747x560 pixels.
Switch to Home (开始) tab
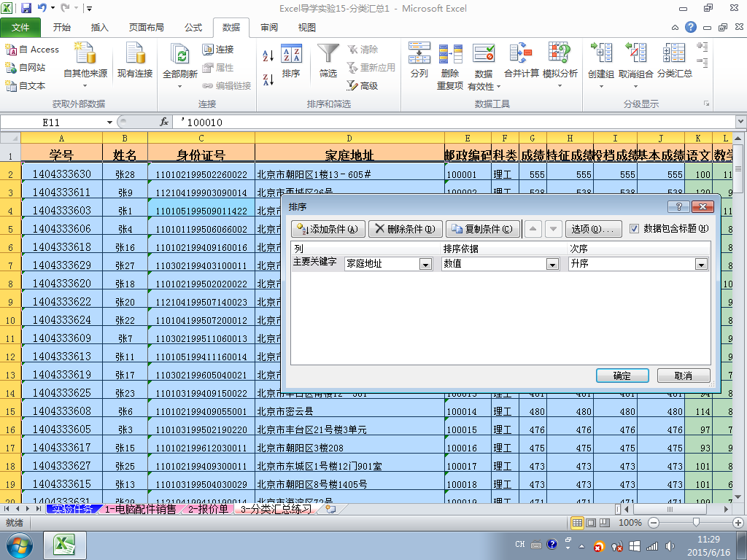[62, 28]
